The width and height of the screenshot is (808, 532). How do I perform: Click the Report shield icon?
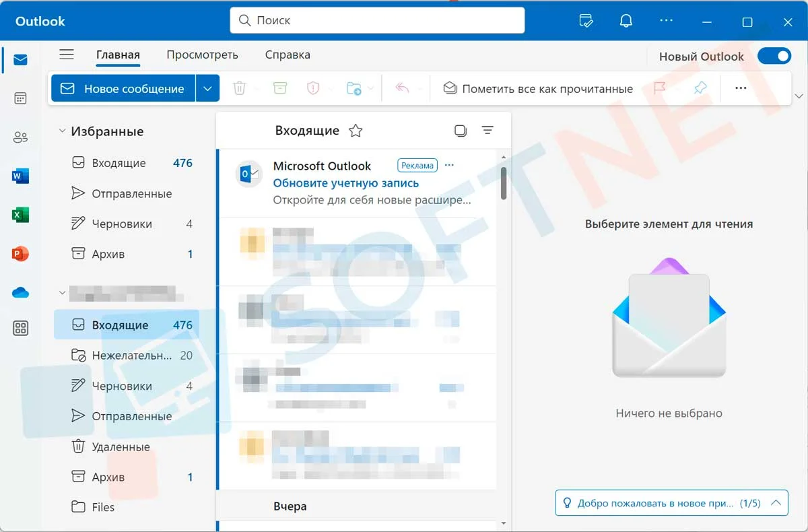tap(313, 88)
